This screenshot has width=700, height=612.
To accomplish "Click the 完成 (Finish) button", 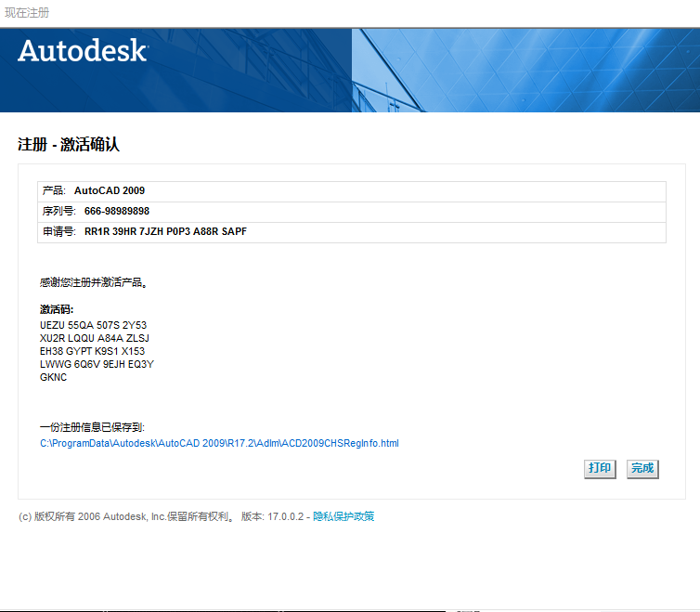I will (642, 469).
